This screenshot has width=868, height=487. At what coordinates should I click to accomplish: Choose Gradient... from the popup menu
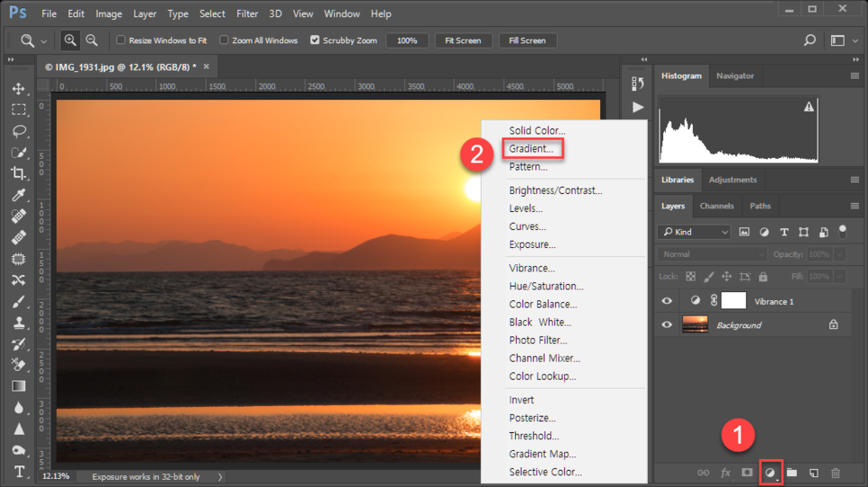click(532, 148)
